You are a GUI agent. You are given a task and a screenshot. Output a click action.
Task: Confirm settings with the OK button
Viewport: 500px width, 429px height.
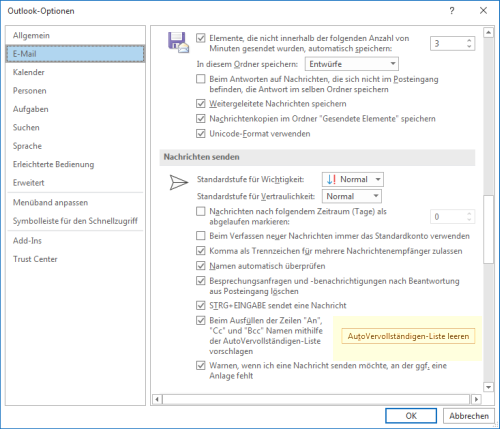point(411,416)
